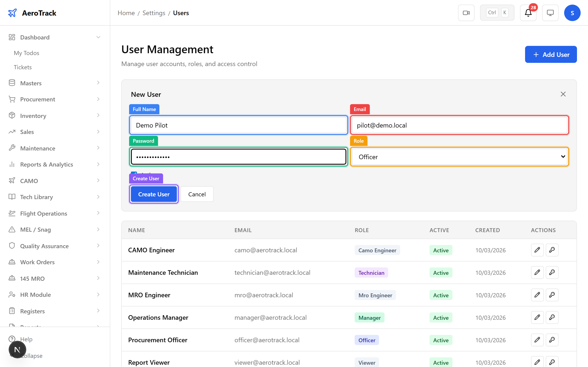Click the Help question mark icon

point(12,339)
